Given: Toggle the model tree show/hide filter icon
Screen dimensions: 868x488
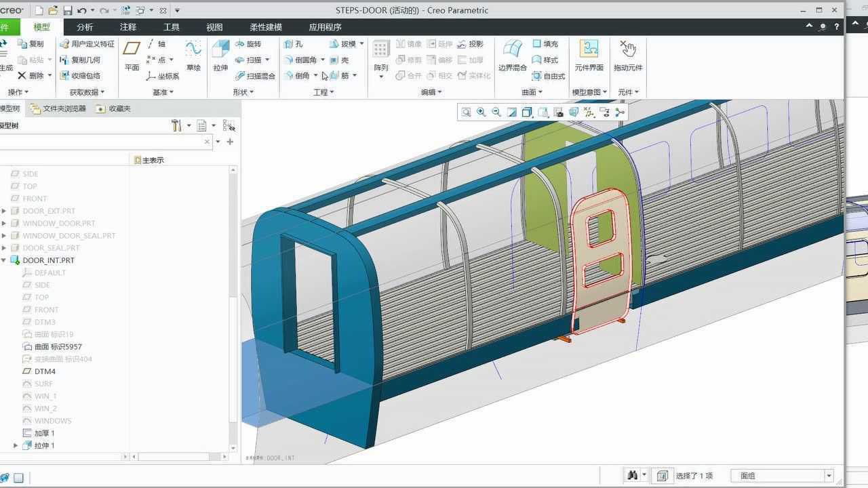Looking at the screenshot, I should coord(229,126).
